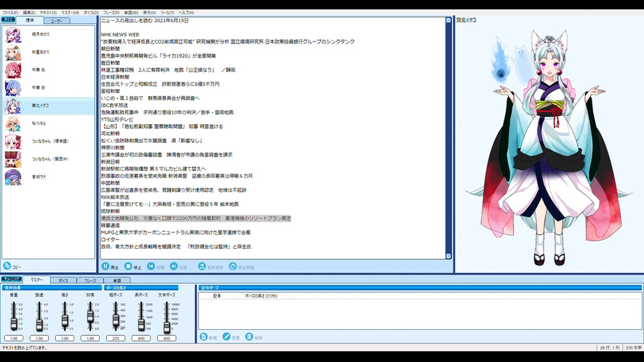Open the ツール(T) menu
Screen dimensions: 644x362
tap(167, 13)
